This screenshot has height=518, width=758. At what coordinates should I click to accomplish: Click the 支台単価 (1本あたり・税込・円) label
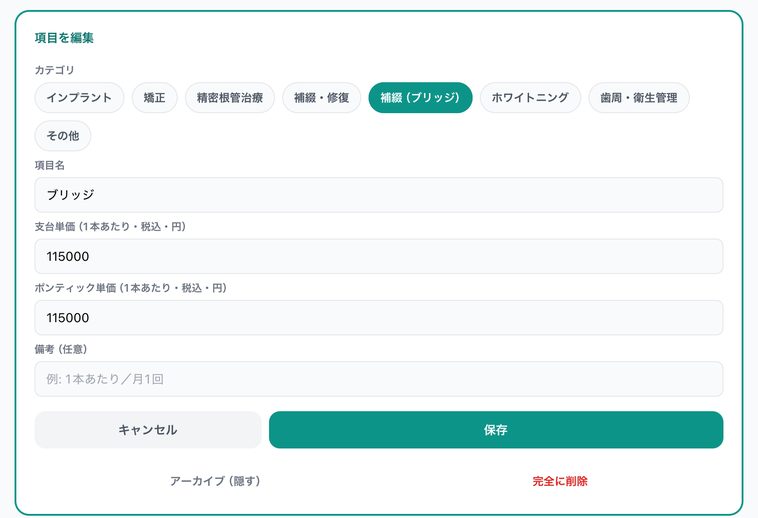click(110, 227)
